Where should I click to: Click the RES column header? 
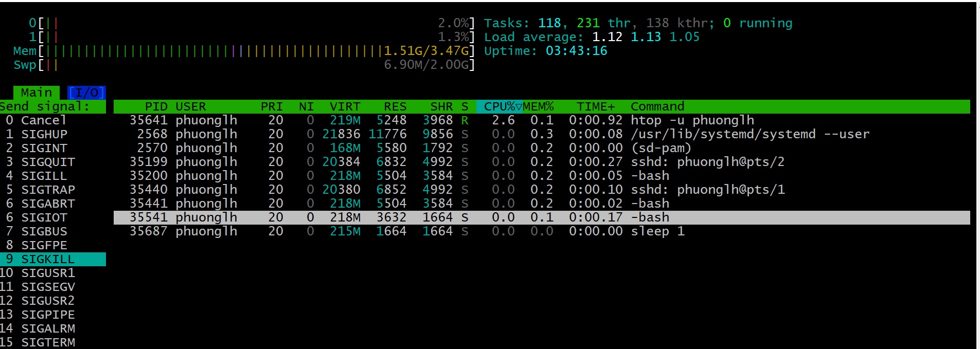coord(395,106)
